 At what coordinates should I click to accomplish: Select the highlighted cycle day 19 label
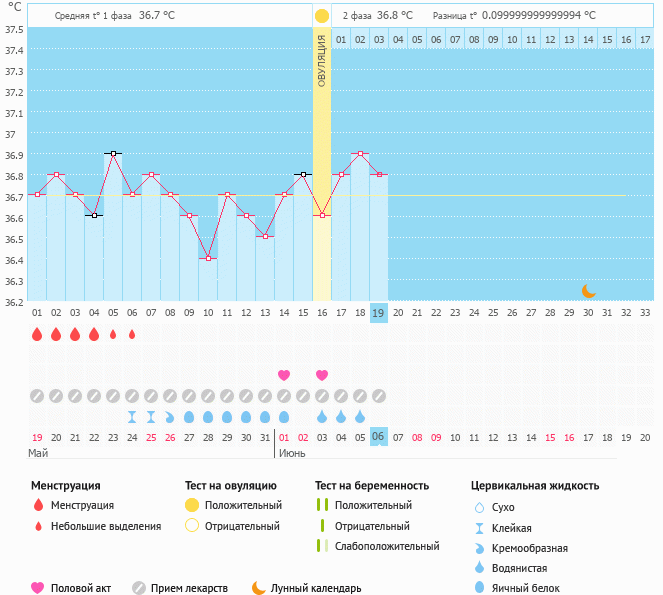tap(379, 312)
